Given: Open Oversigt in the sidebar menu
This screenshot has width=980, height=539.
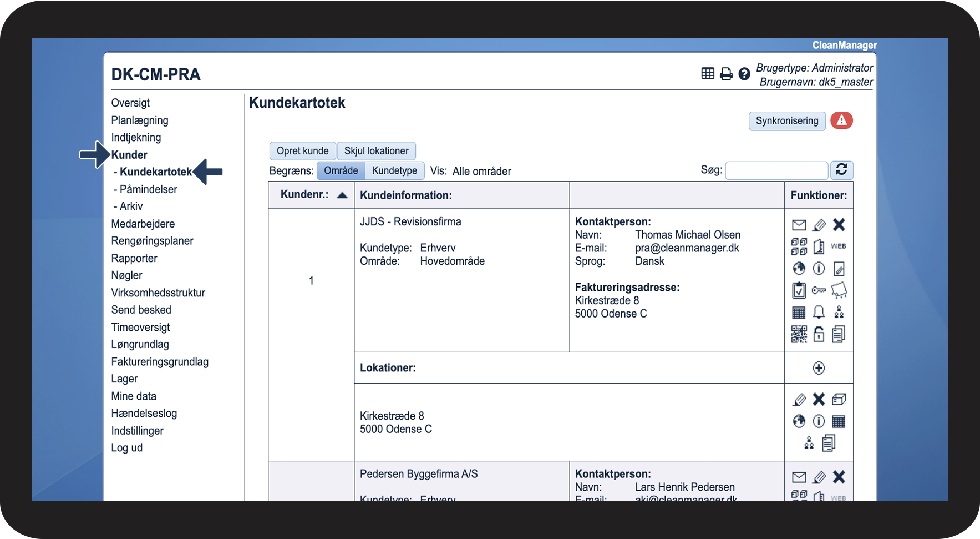Looking at the screenshot, I should [x=130, y=103].
